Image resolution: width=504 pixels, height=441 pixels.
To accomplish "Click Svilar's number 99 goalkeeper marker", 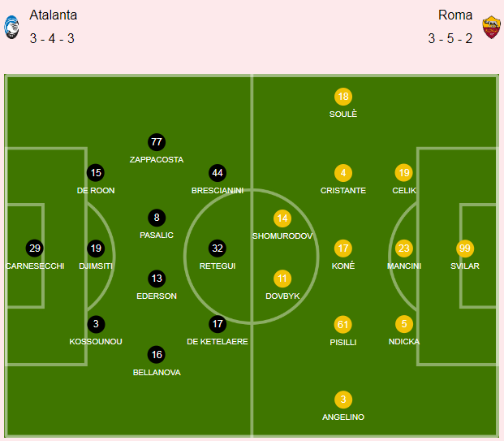I will [465, 249].
